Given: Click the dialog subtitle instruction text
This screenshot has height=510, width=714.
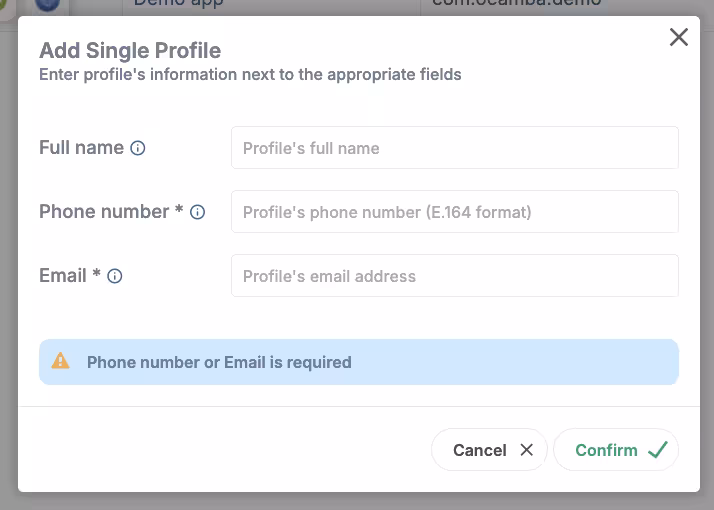Looking at the screenshot, I should click(x=250, y=74).
